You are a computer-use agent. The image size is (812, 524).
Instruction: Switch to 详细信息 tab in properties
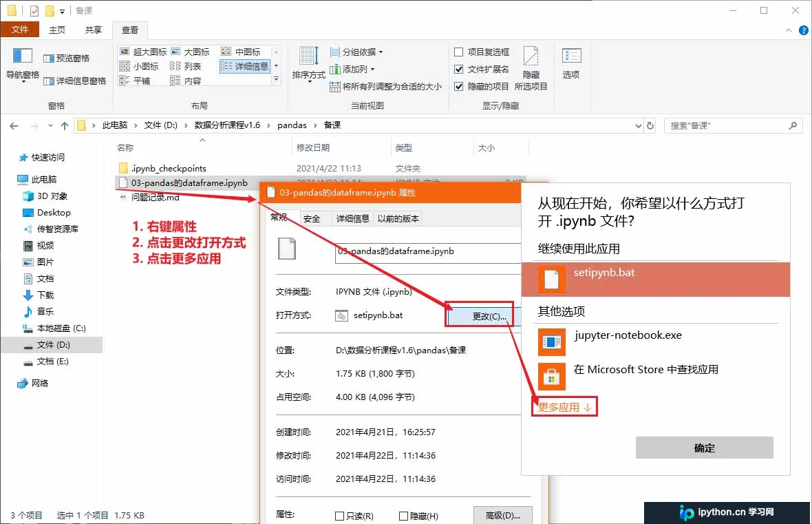coord(352,219)
